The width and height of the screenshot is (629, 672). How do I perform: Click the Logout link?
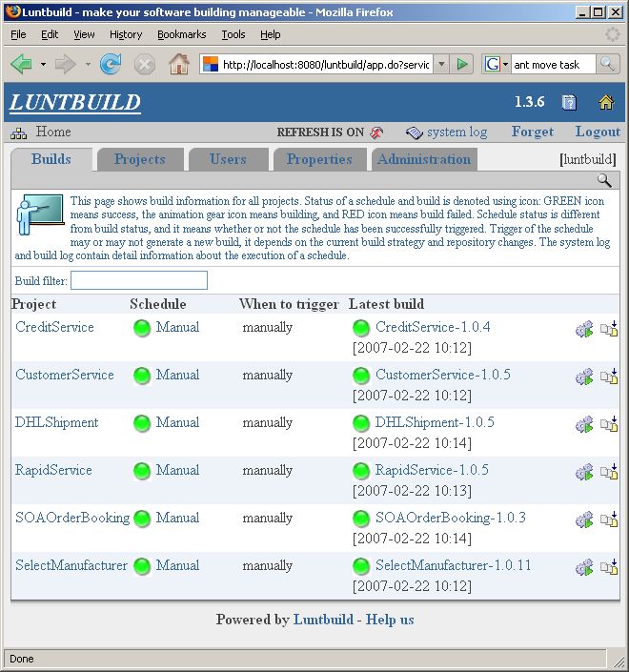point(598,132)
